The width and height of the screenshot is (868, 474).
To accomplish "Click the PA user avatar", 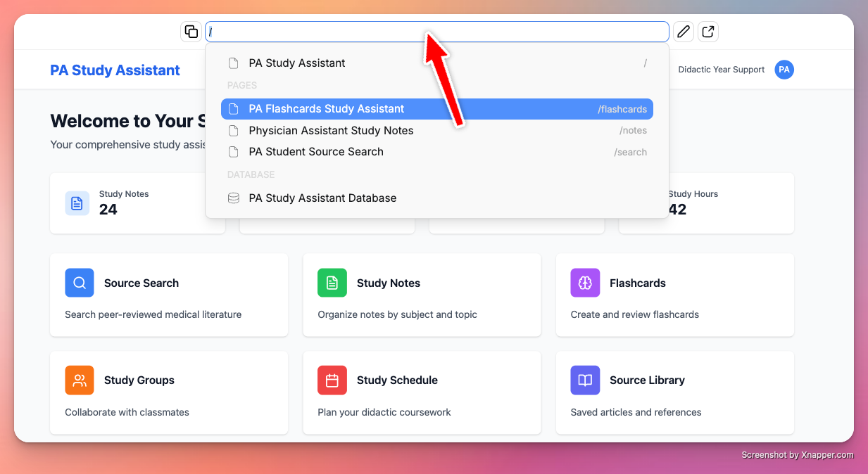I will [x=784, y=70].
